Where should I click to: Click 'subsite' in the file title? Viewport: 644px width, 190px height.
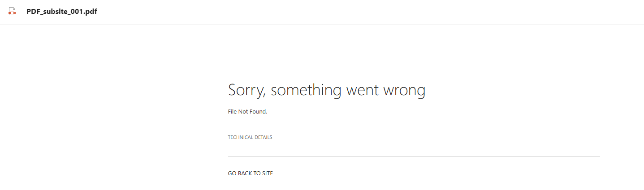click(x=55, y=12)
